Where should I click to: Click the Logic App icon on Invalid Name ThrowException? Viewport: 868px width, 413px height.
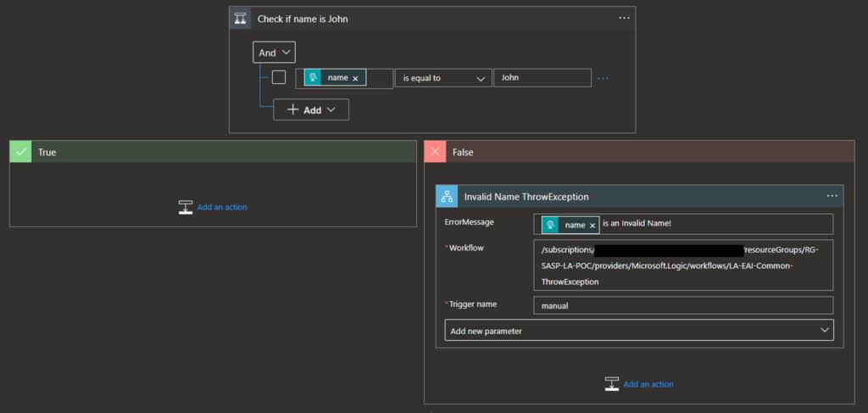point(447,197)
